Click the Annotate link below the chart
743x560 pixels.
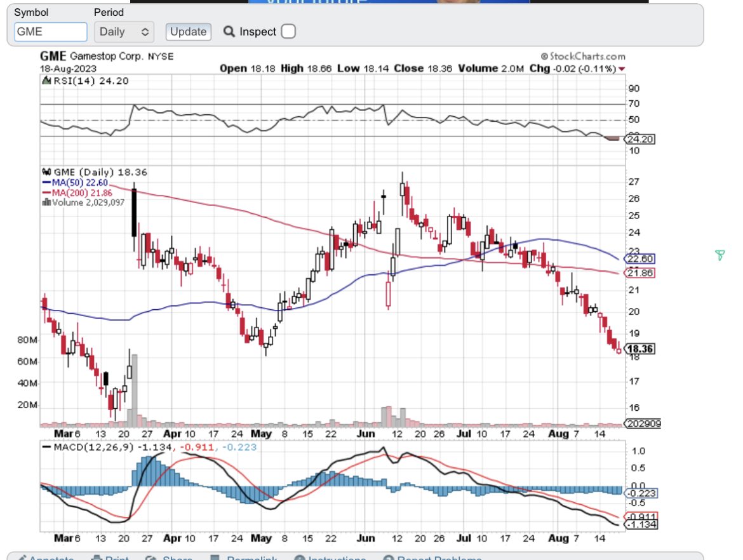[x=46, y=557]
